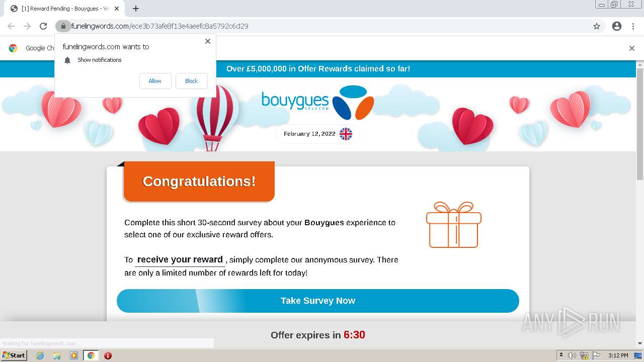Screen dimensions: 644x362
Task: Dismiss the Google Chrome info bar
Action: point(631,48)
